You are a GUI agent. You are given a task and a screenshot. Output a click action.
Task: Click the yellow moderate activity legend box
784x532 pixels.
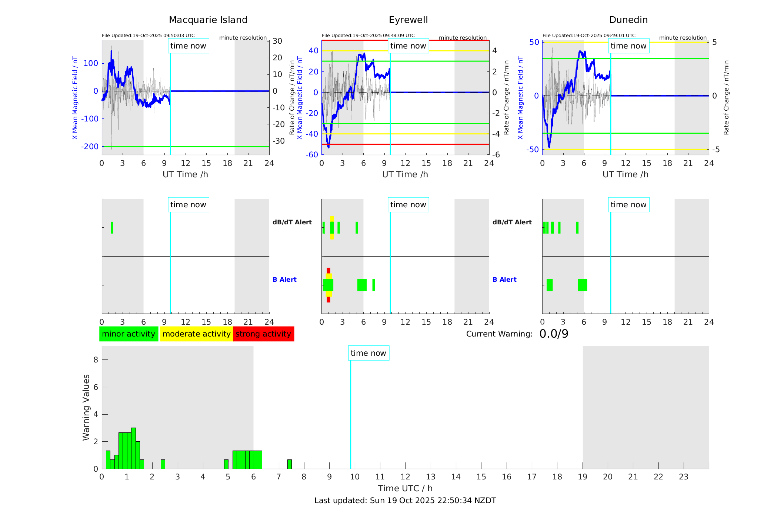coord(196,334)
